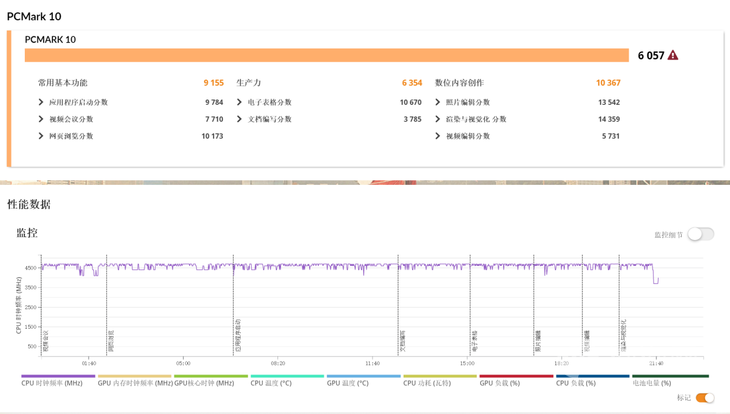
Task: Expand 视频会议分数 row
Action: 41,119
